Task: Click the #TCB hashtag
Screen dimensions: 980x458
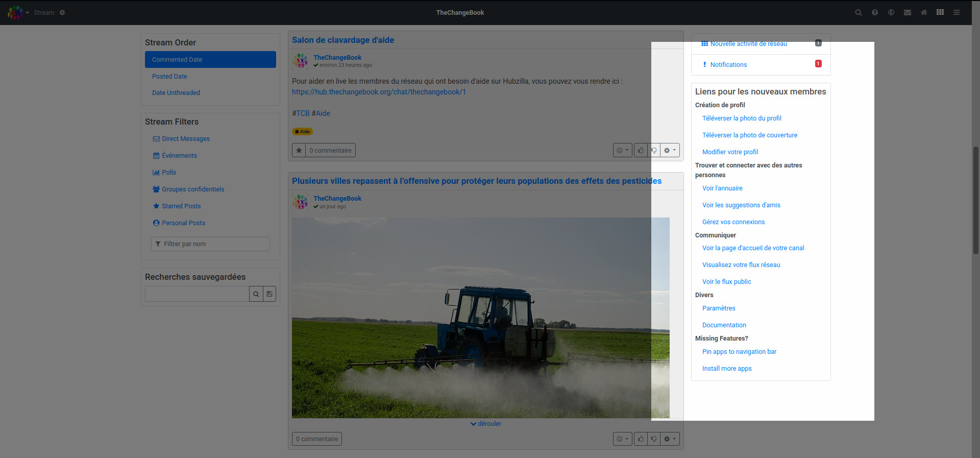Action: point(301,113)
